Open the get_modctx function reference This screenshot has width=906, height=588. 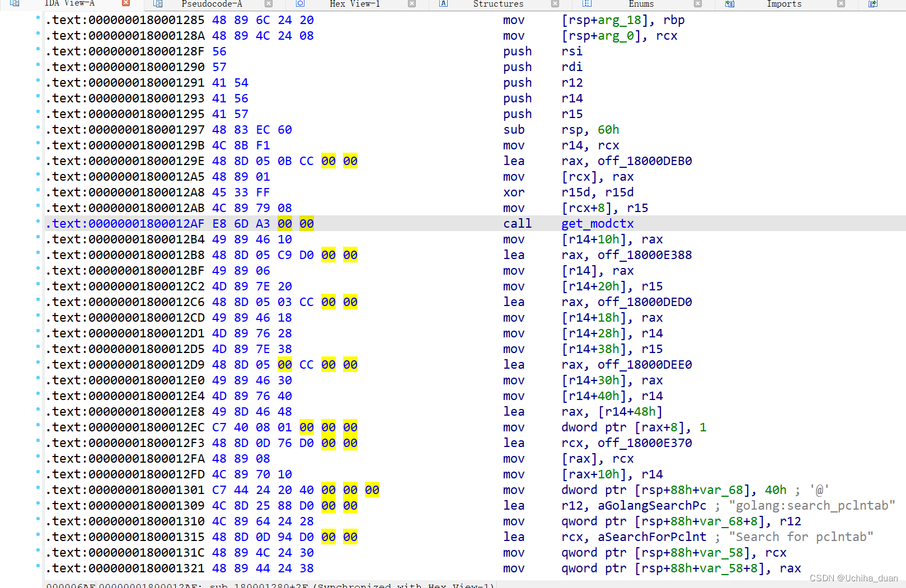598,223
